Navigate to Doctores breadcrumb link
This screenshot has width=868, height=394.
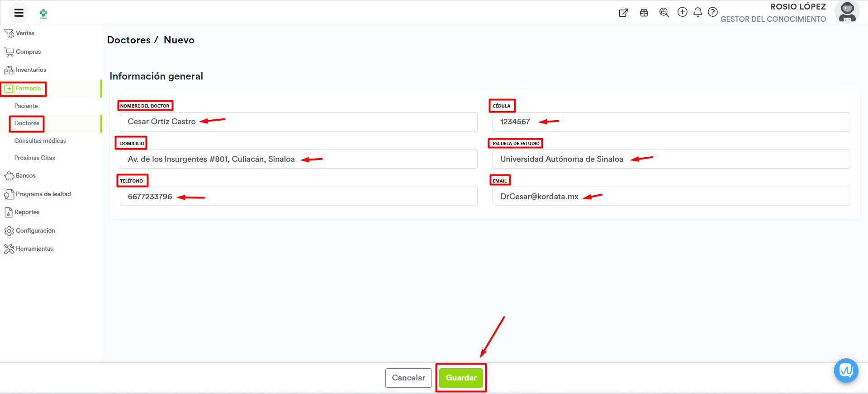click(x=129, y=40)
